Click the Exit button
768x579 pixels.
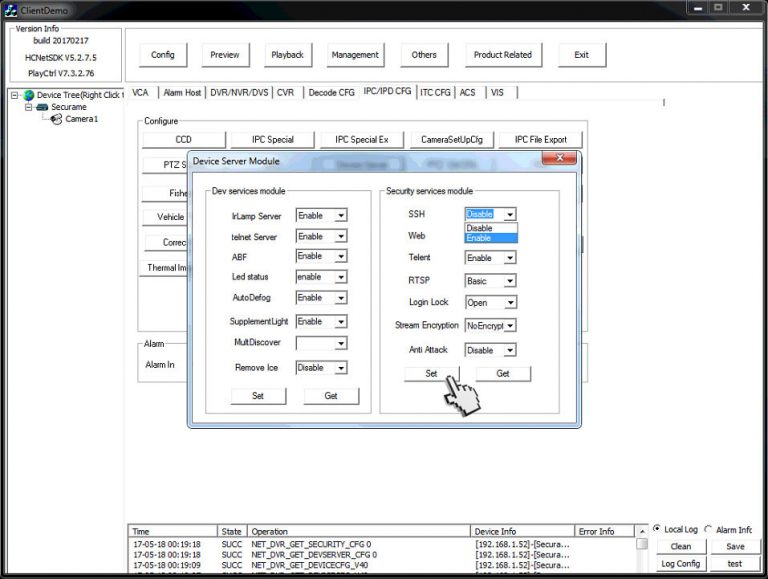coord(582,55)
